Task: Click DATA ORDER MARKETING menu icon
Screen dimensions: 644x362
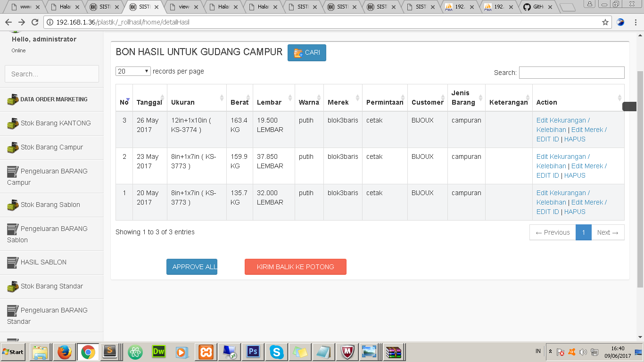Action: point(13,99)
